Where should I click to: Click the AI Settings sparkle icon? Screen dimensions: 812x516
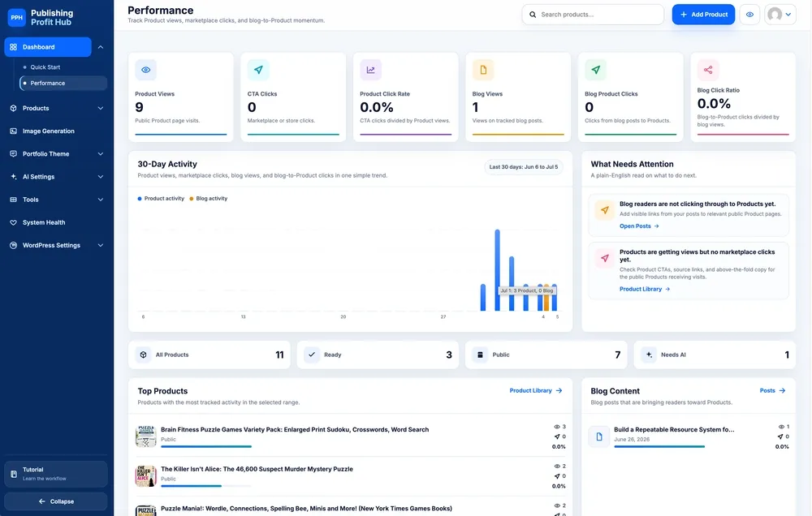pyautogui.click(x=14, y=177)
